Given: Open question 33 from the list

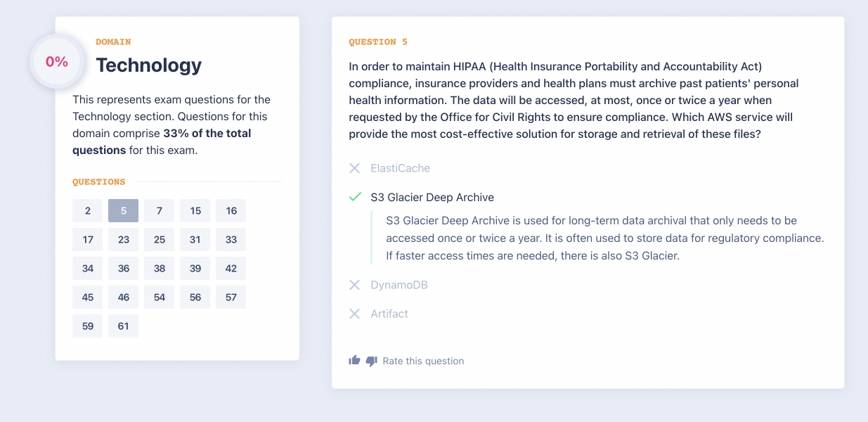Looking at the screenshot, I should (231, 239).
